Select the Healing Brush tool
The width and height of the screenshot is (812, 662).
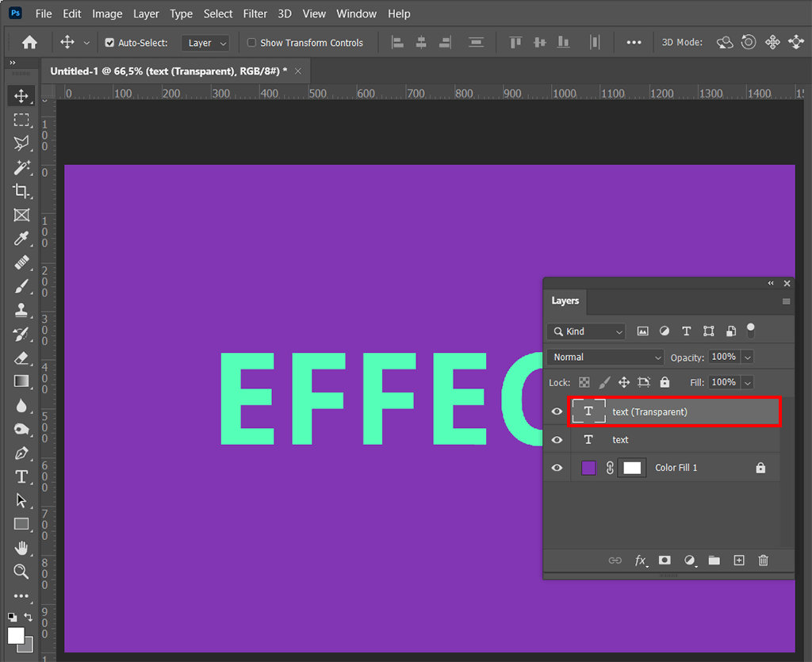pyautogui.click(x=21, y=262)
